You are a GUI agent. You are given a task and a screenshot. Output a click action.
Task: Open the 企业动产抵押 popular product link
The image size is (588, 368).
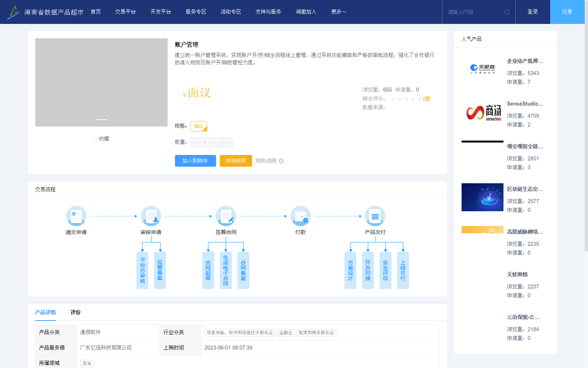point(525,61)
